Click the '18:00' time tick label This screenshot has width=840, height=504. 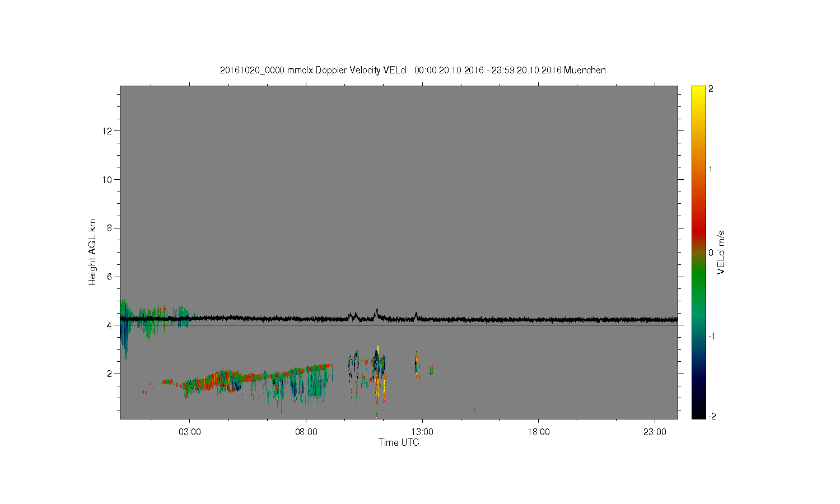[x=539, y=432]
